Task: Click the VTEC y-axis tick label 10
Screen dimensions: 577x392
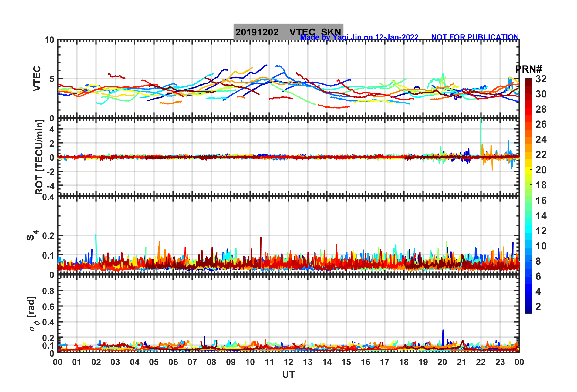Action: pyautogui.click(x=49, y=40)
